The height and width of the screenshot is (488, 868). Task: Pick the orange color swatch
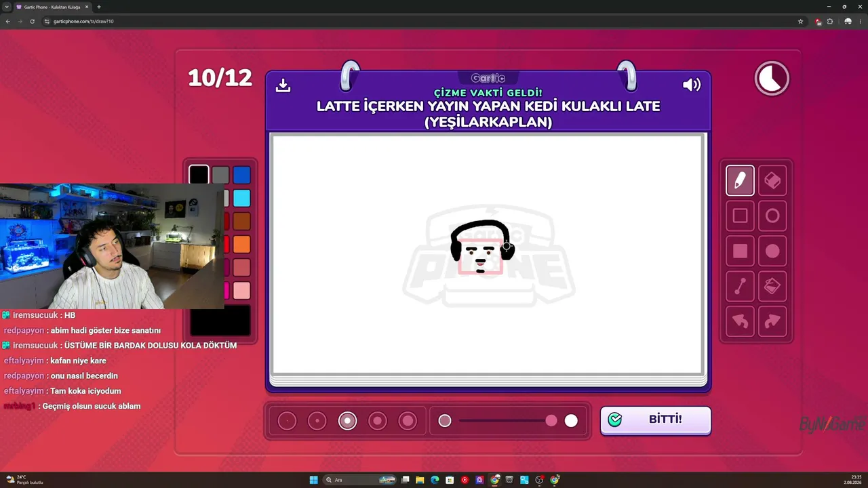[x=242, y=244]
